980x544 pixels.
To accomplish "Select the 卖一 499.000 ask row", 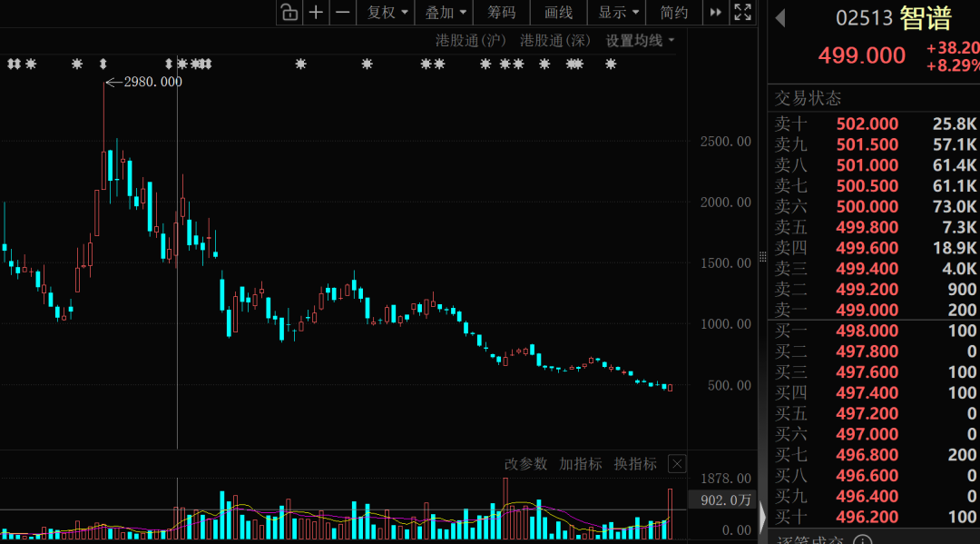I will [x=875, y=310].
